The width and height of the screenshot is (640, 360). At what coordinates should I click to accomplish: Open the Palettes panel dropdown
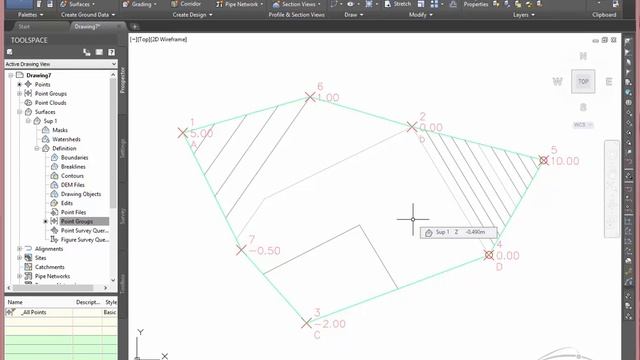click(31, 15)
